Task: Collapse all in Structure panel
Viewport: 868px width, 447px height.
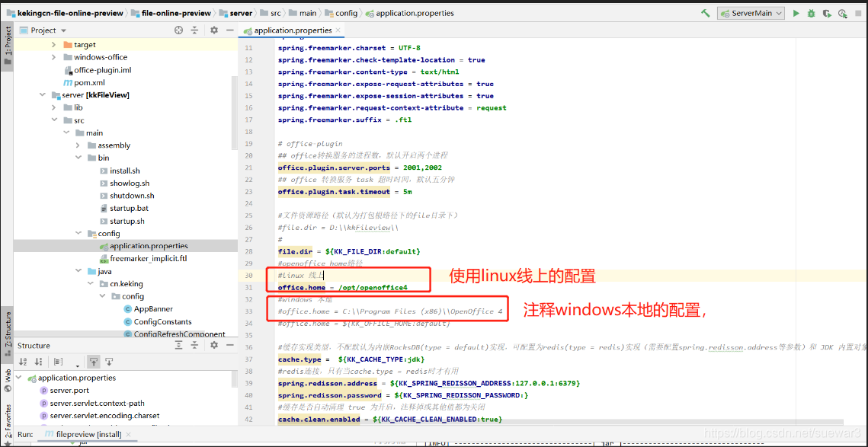Action: point(196,345)
